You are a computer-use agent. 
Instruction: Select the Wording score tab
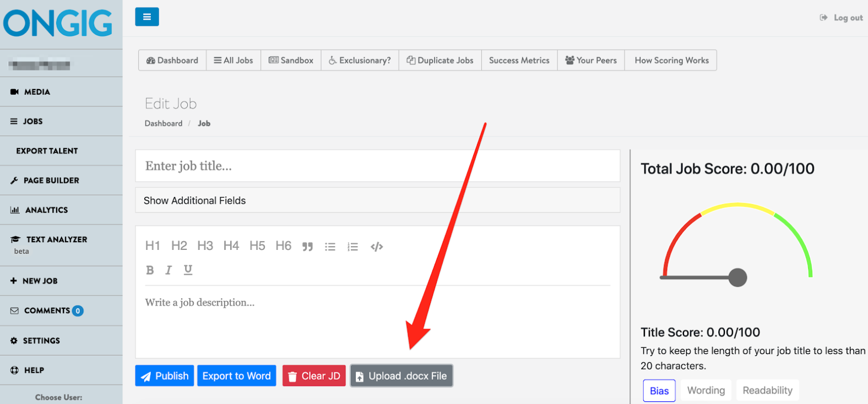706,390
